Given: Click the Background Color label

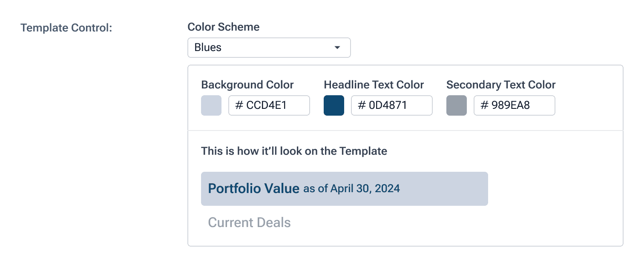Looking at the screenshot, I should click(x=247, y=85).
